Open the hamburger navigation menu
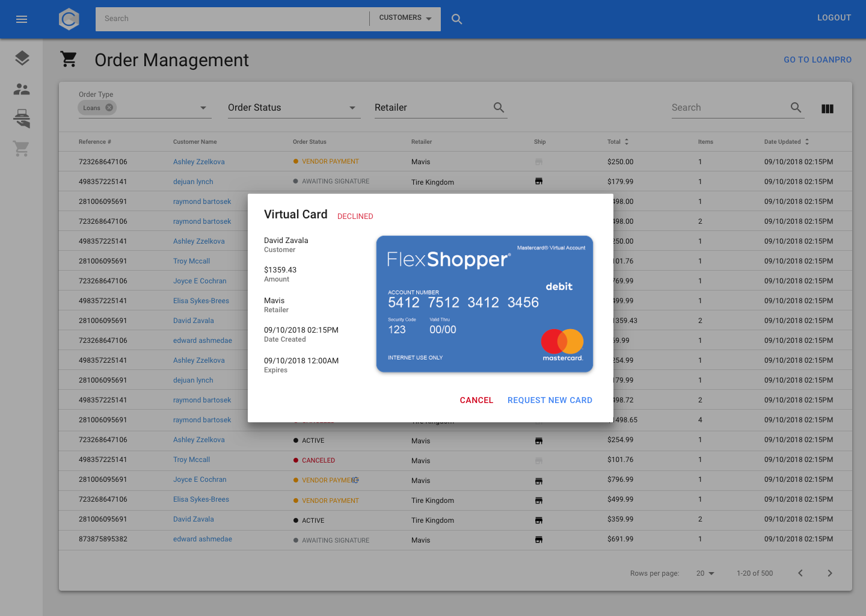 click(x=22, y=19)
